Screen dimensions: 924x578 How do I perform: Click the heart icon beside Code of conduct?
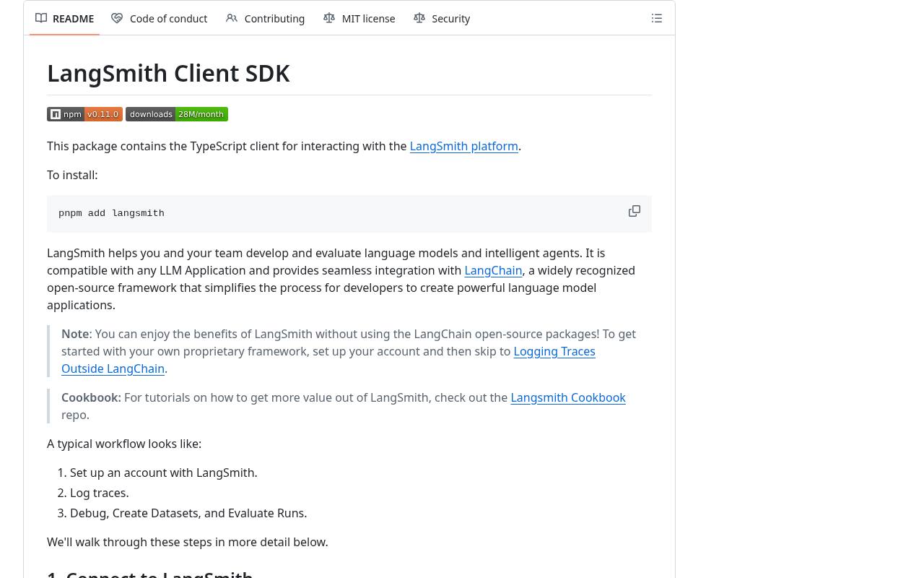tap(117, 18)
